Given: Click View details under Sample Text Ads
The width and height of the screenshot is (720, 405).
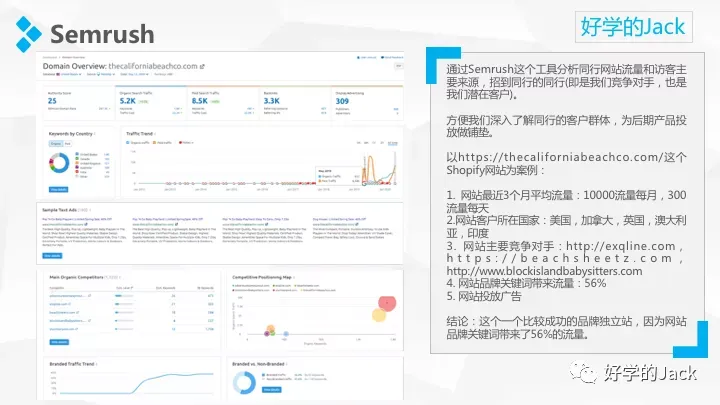Looking at the screenshot, I should [52, 255].
